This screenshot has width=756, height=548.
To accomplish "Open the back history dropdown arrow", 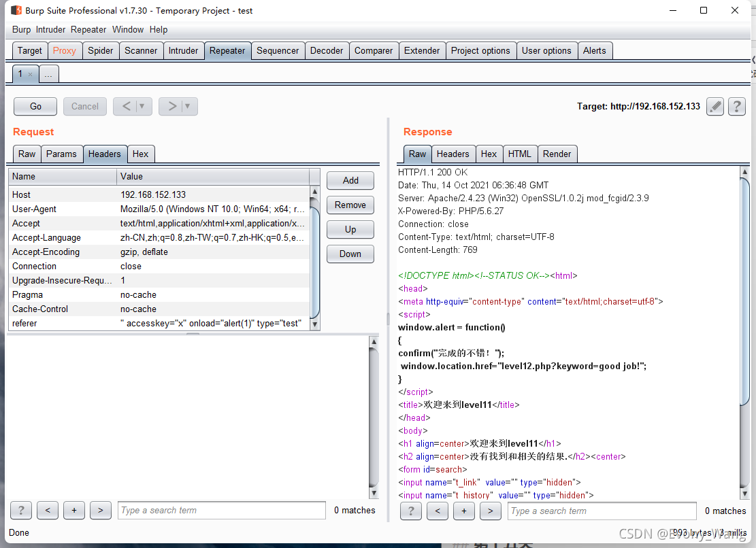I will pyautogui.click(x=142, y=107).
